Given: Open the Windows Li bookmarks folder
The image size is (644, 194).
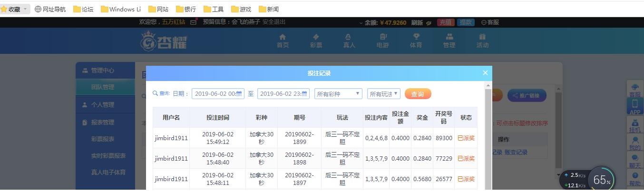Looking at the screenshot, I should pos(121,9).
